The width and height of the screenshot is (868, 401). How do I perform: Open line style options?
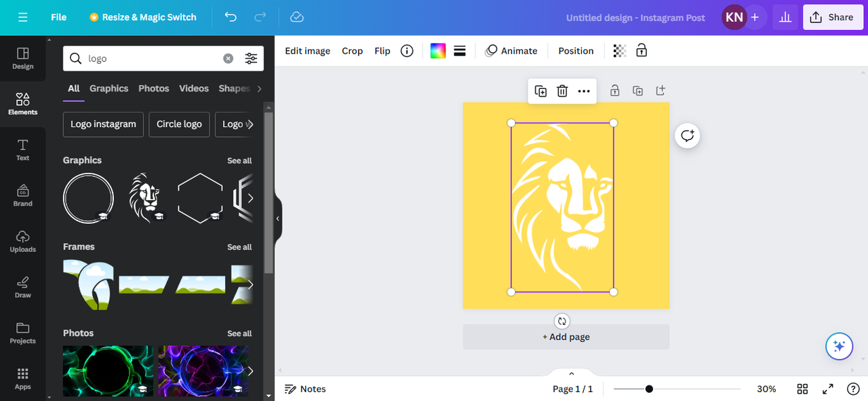(460, 51)
